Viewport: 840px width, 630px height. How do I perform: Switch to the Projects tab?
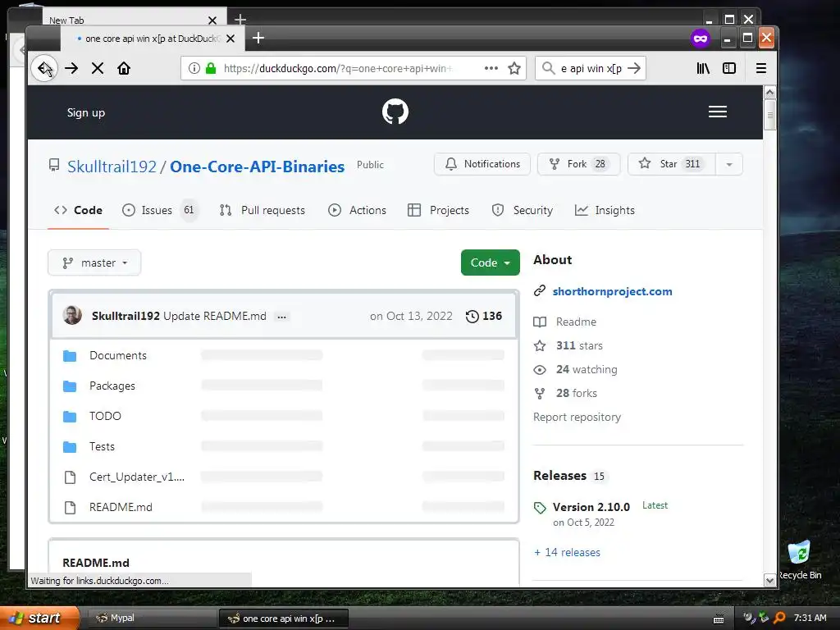coord(438,210)
